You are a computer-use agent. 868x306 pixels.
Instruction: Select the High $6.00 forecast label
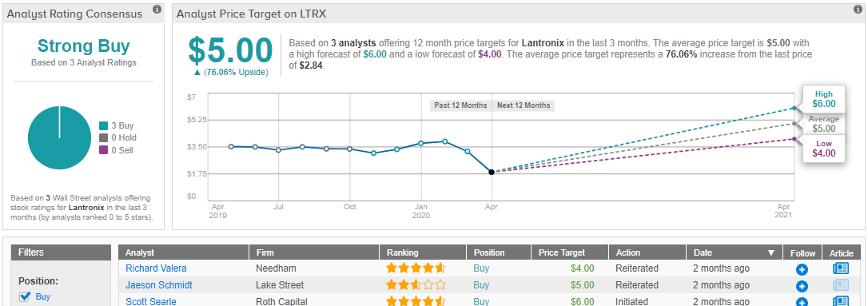point(824,99)
